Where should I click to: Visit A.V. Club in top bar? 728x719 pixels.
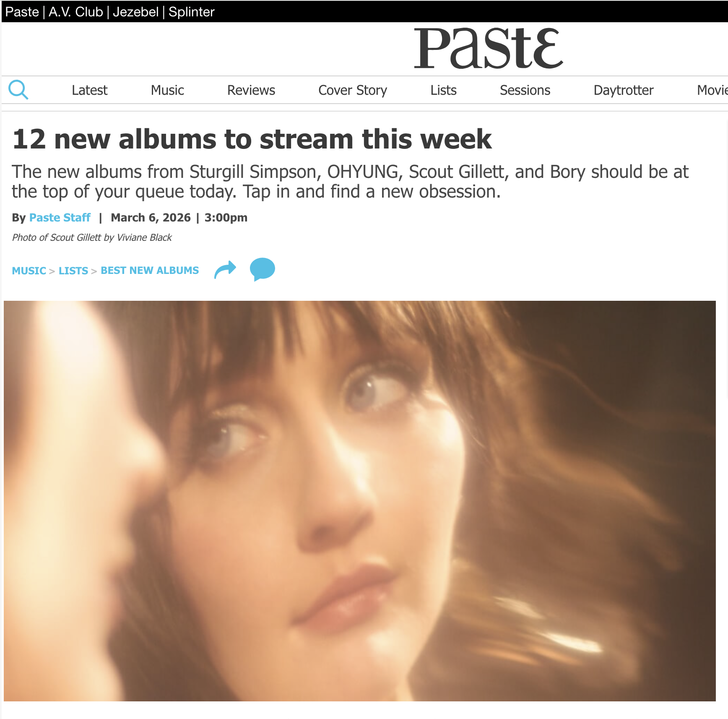tap(76, 12)
